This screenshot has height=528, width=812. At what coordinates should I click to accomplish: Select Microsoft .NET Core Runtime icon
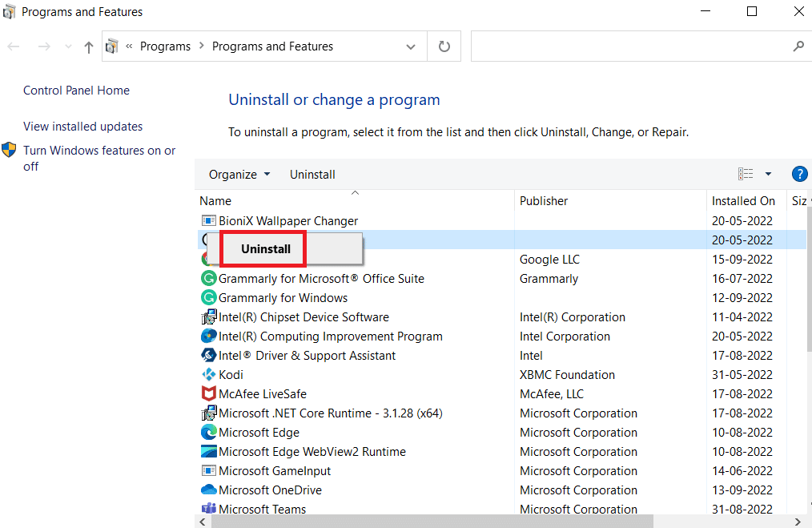[208, 413]
